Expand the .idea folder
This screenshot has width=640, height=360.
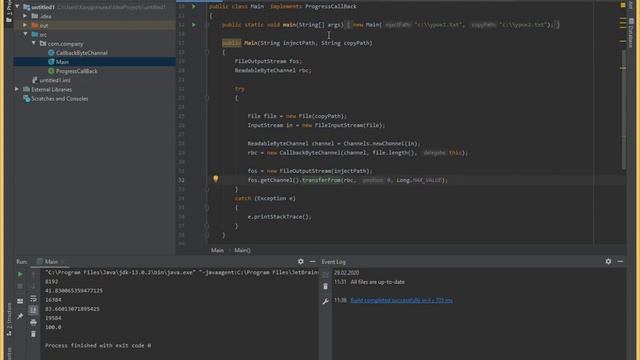[25, 16]
